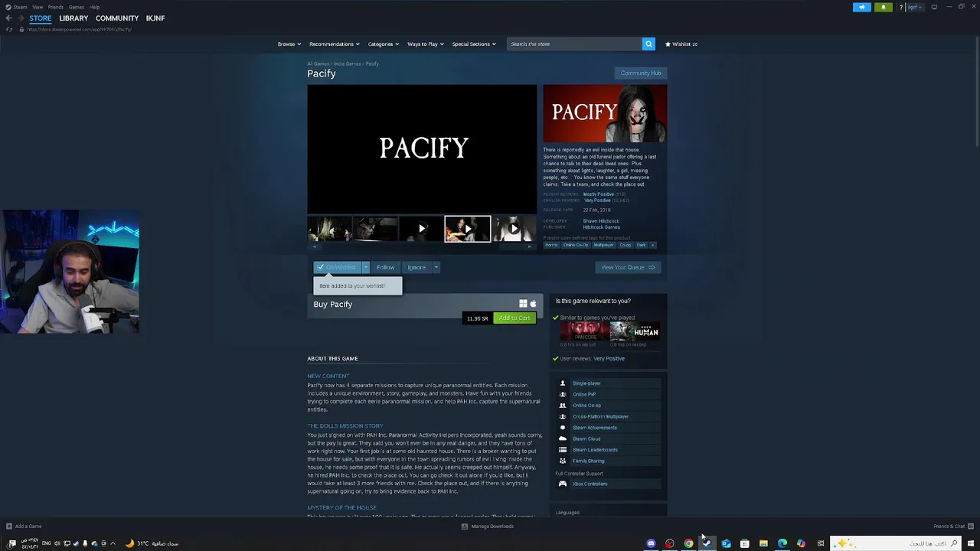Click the Add to Cart button
The width and height of the screenshot is (980, 551).
point(514,318)
